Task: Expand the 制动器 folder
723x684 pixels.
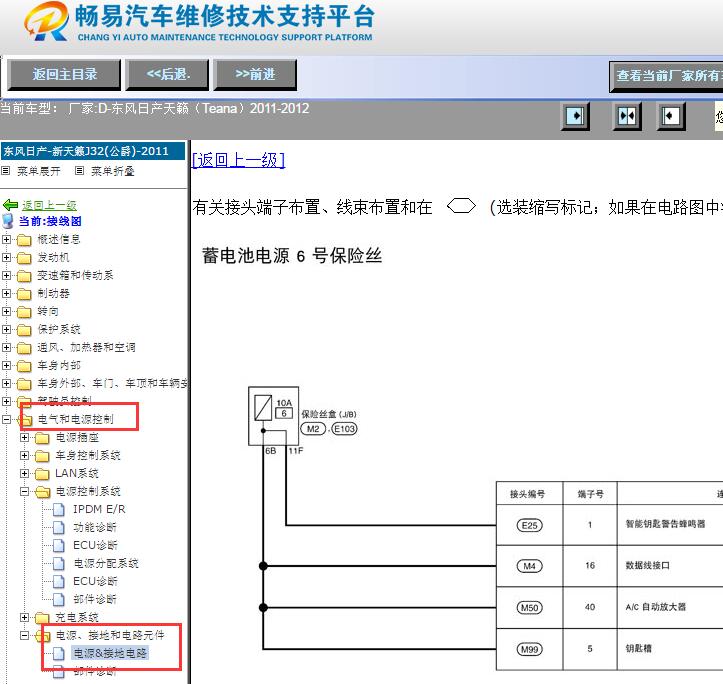Action: point(6,293)
